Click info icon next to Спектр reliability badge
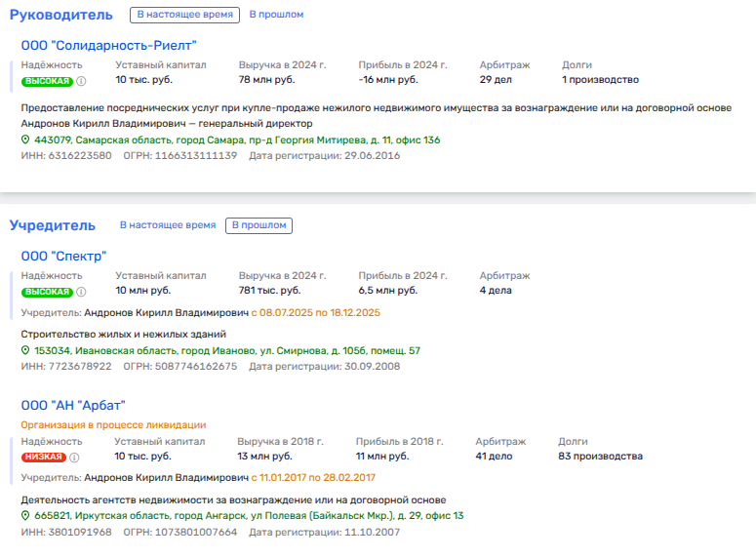The image size is (756, 558). coord(81,292)
